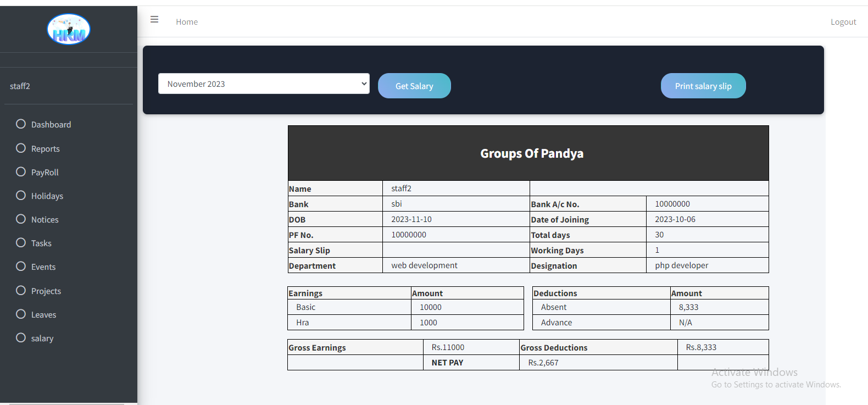Click the Working Days label
The height and width of the screenshot is (405, 868).
(x=557, y=251)
